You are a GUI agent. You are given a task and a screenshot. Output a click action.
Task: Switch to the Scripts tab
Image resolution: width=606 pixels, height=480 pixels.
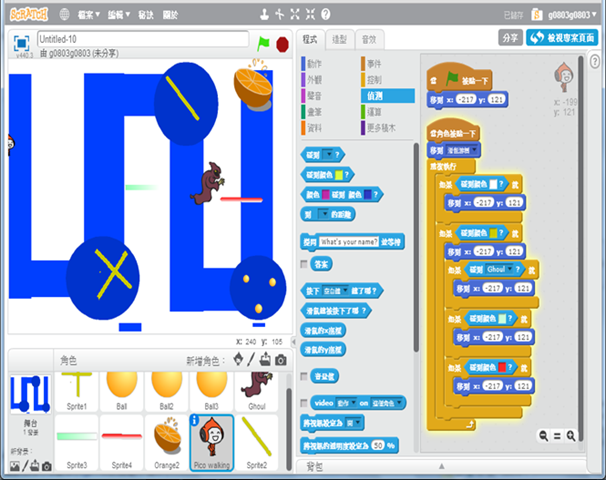(310, 39)
